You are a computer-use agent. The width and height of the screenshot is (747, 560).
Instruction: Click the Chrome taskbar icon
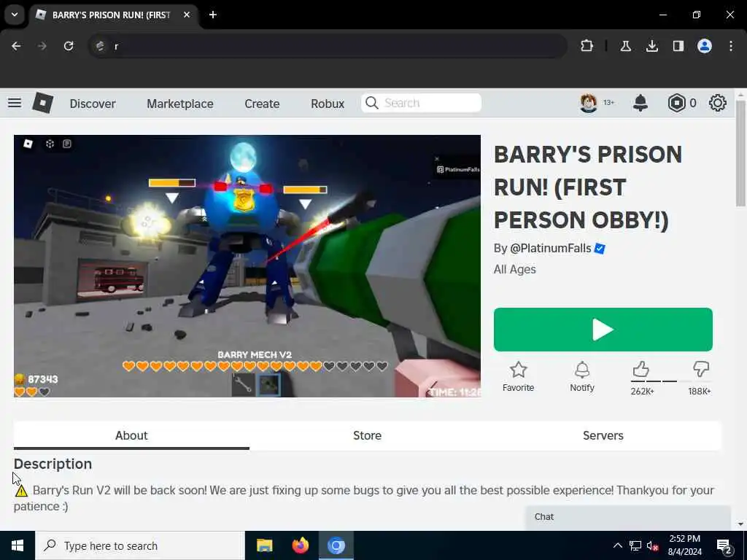[x=336, y=545]
